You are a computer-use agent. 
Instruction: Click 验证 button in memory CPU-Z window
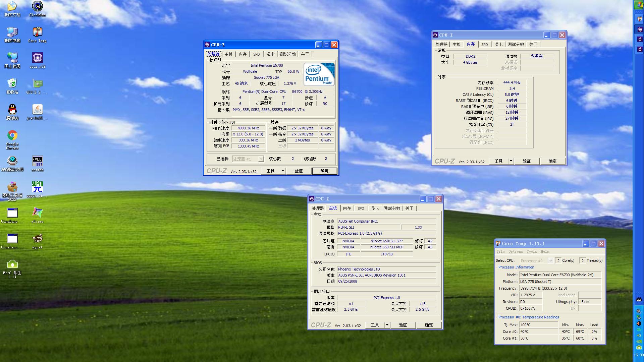[x=527, y=161]
